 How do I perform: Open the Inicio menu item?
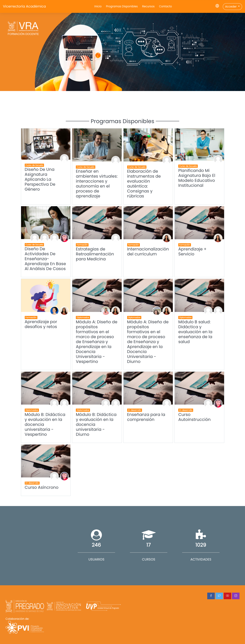pos(98,6)
